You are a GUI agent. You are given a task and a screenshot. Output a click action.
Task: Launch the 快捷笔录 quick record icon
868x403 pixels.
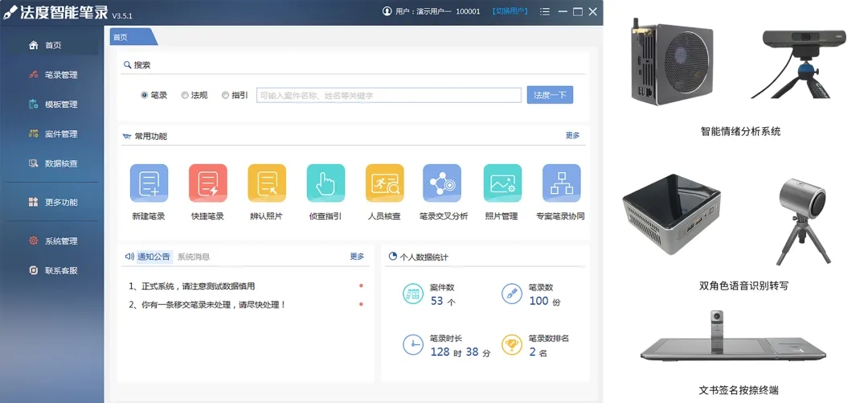207,183
